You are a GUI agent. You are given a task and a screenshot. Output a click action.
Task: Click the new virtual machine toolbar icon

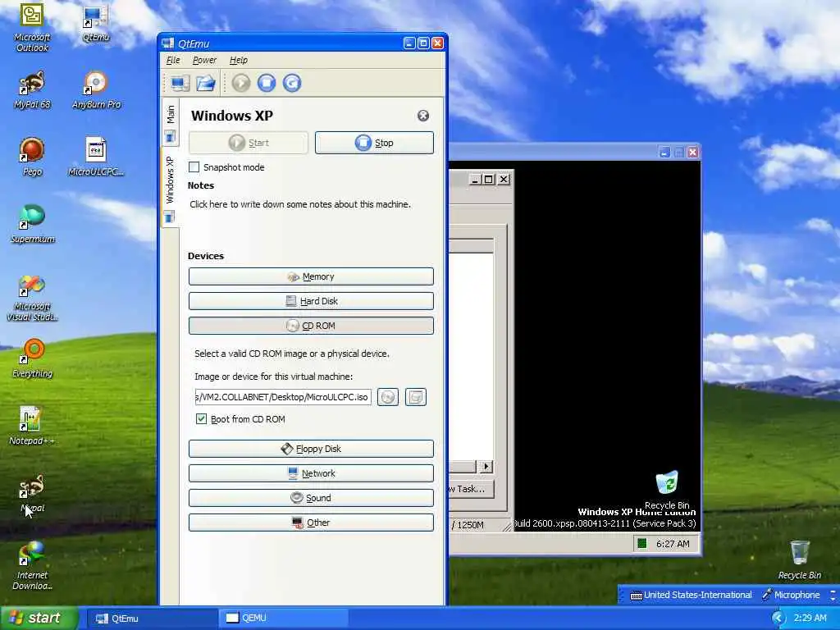[180, 83]
